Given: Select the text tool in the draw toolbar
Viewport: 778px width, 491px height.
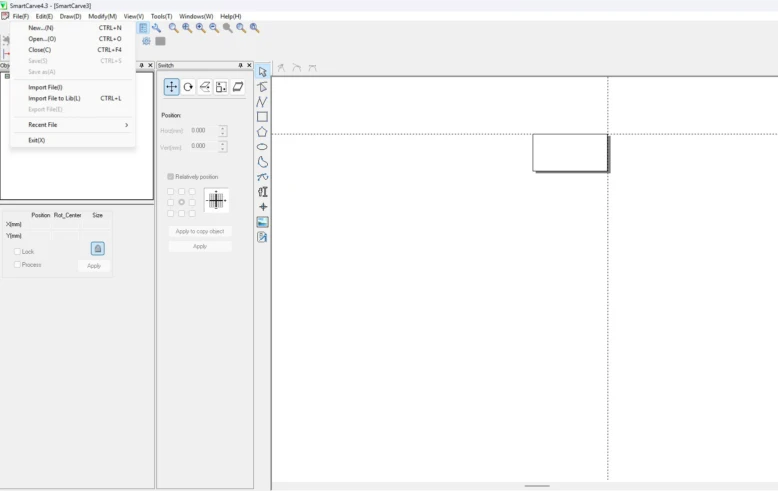Looking at the screenshot, I should [262, 192].
